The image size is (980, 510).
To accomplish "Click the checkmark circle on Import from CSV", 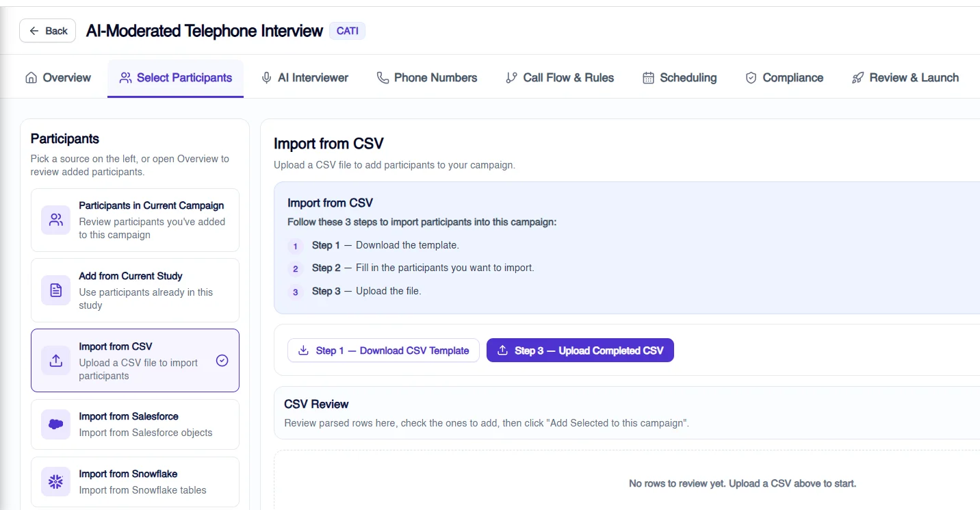I will 222,361.
